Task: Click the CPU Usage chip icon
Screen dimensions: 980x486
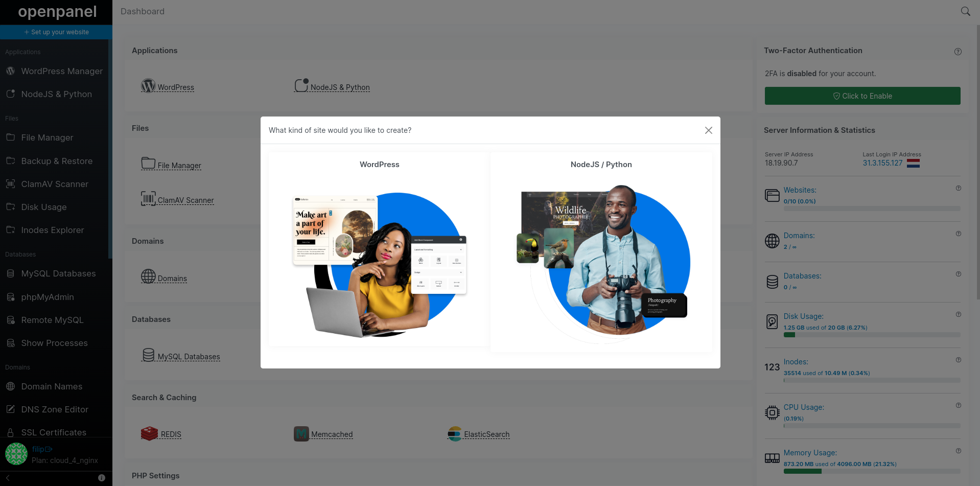Action: pos(772,413)
